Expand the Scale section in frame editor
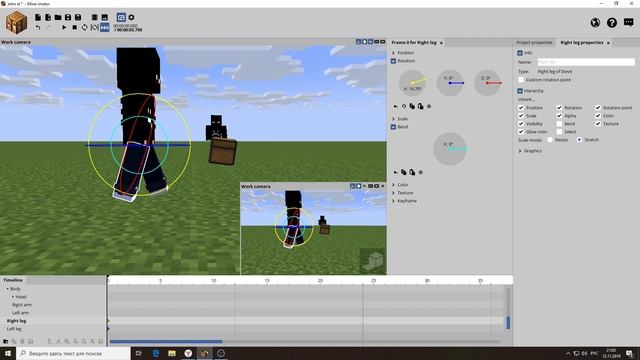This screenshot has height=360, width=640. point(393,119)
